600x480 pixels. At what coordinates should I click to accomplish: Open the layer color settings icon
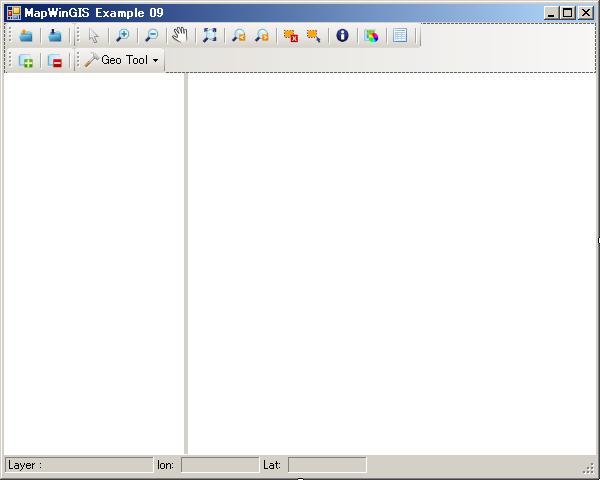point(372,36)
